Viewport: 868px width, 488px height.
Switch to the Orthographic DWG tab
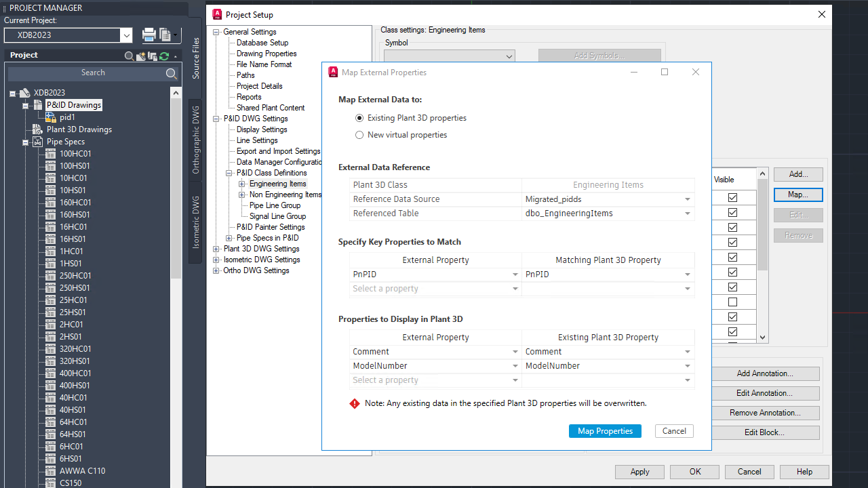(196, 140)
